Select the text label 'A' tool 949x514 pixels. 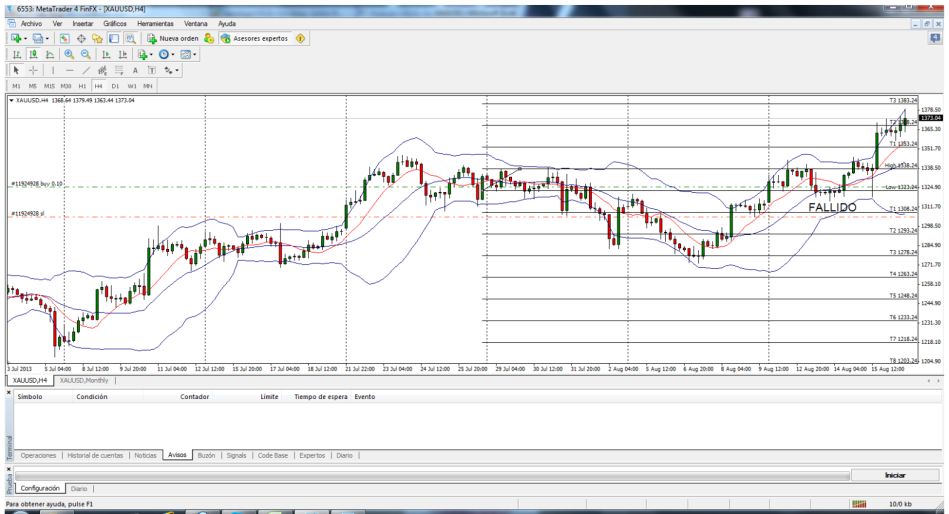click(133, 71)
